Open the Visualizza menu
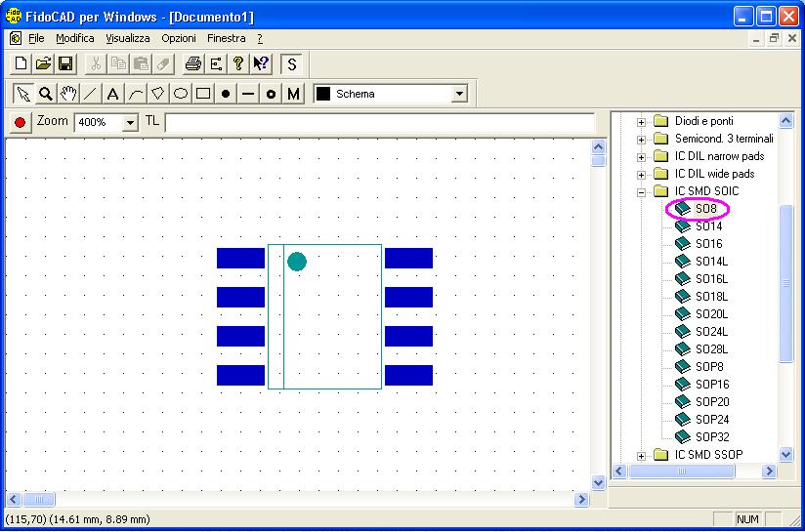Viewport: 805px width, 532px height. point(128,38)
